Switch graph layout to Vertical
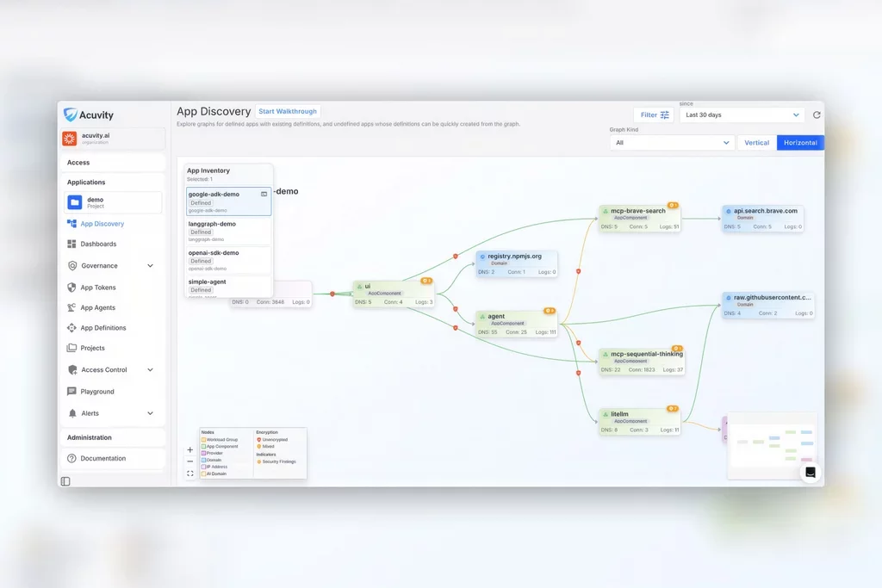The height and width of the screenshot is (588, 882). click(756, 143)
